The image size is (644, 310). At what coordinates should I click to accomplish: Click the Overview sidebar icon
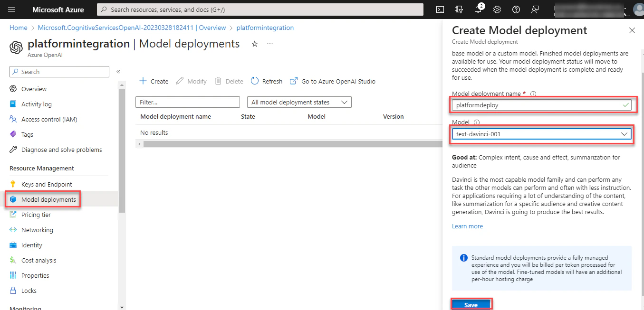[x=13, y=89]
